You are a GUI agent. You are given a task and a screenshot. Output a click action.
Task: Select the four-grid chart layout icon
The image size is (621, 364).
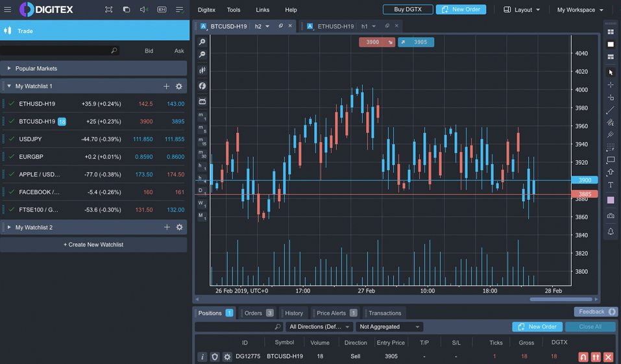[611, 32]
